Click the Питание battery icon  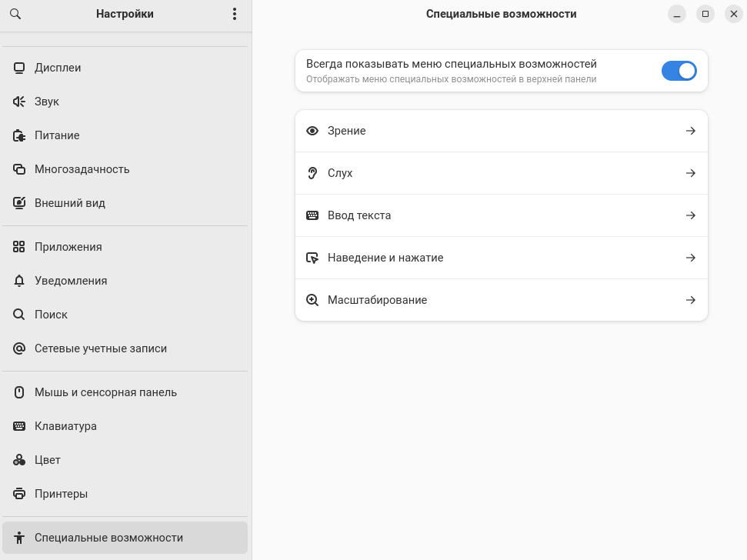click(x=19, y=135)
